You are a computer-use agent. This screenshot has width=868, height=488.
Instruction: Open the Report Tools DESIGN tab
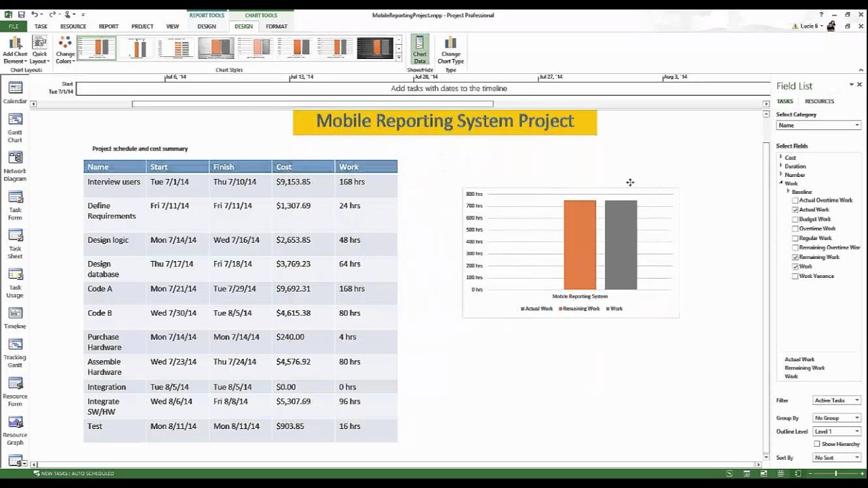click(x=207, y=26)
